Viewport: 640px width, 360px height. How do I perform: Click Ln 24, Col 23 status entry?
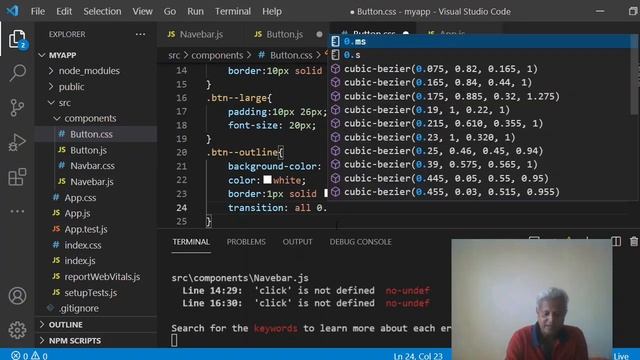[x=418, y=356]
